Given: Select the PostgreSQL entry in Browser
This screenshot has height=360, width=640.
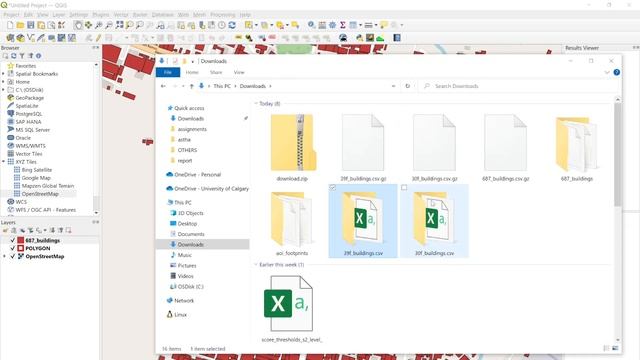Looking at the screenshot, I should pyautogui.click(x=29, y=114).
